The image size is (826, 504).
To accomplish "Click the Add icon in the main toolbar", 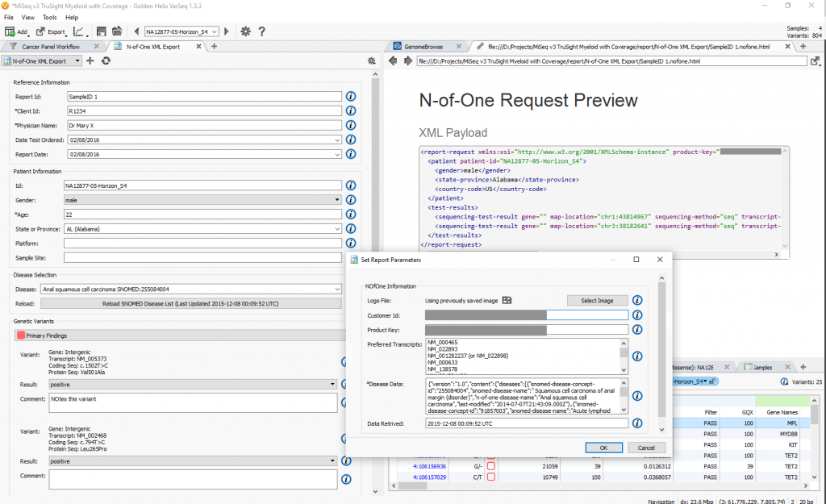I will (x=12, y=31).
